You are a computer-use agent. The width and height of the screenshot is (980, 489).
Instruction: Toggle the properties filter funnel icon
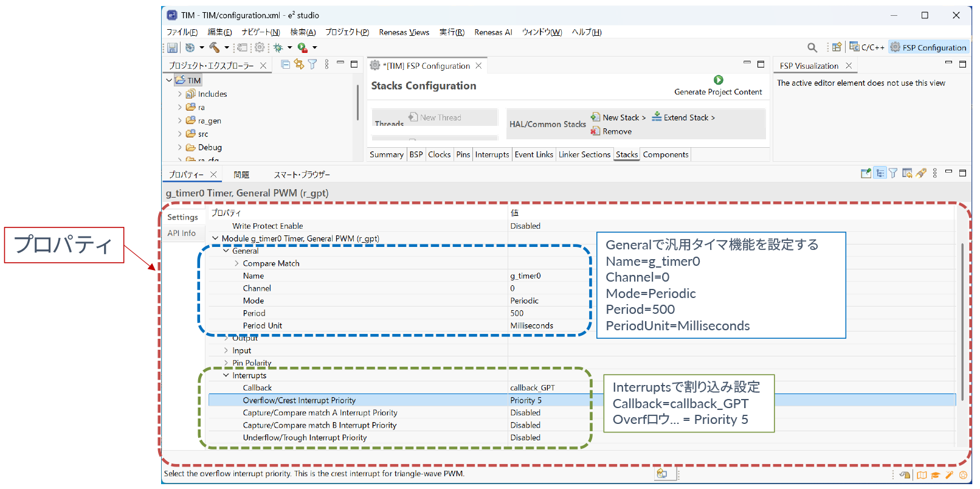[893, 173]
